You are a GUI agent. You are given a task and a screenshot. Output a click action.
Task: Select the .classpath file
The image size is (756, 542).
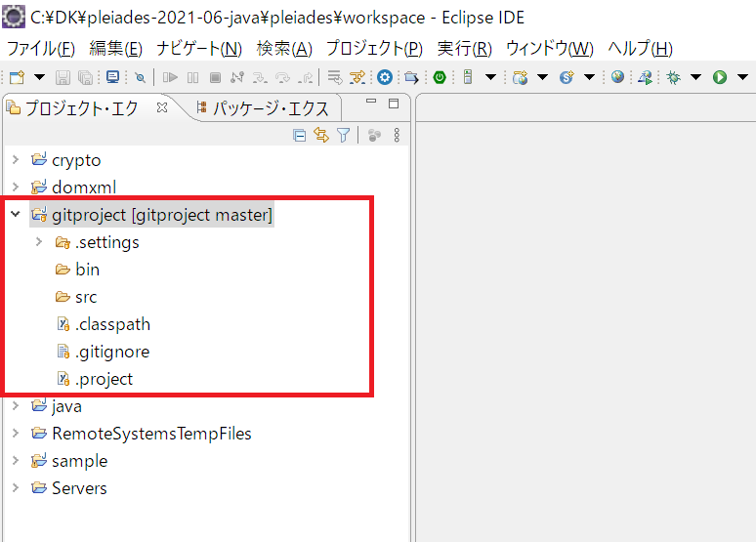[x=104, y=324]
